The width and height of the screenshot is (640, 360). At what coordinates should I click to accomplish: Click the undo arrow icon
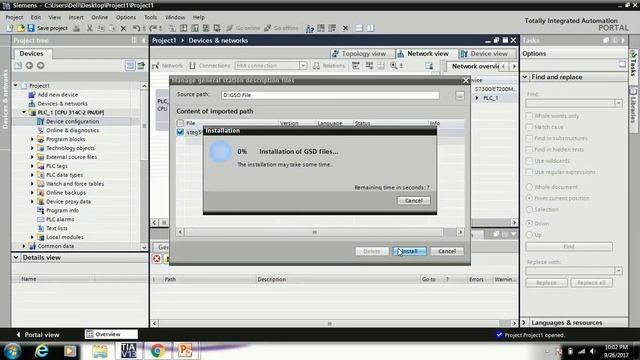136,28
